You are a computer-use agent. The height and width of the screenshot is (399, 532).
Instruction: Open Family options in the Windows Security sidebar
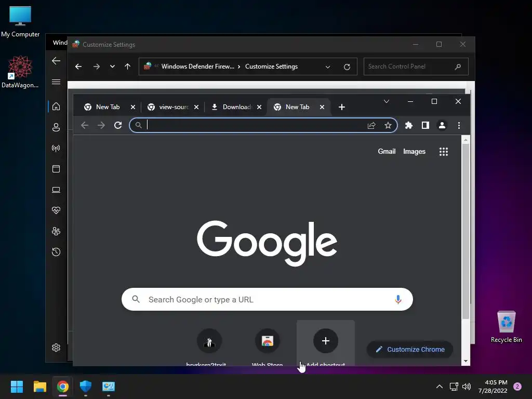(56, 231)
